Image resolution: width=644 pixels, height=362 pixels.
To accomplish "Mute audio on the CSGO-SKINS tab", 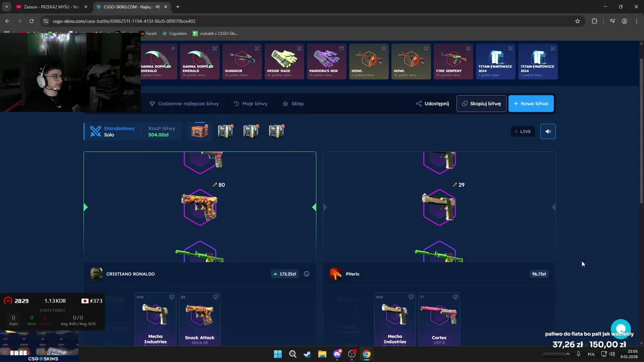I will 157,7.
